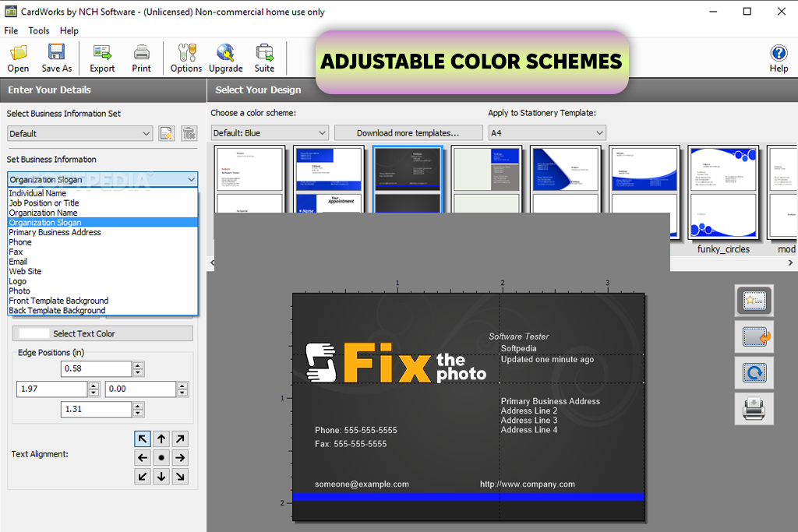Align text to center dot
Screen dimensions: 798x532
click(x=161, y=458)
